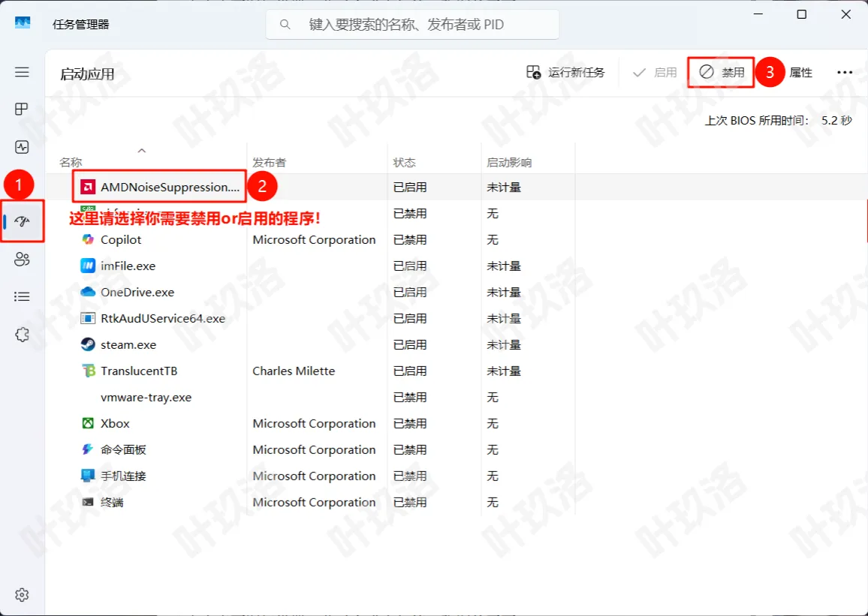
Task: Open the Users page icon
Action: click(x=22, y=260)
